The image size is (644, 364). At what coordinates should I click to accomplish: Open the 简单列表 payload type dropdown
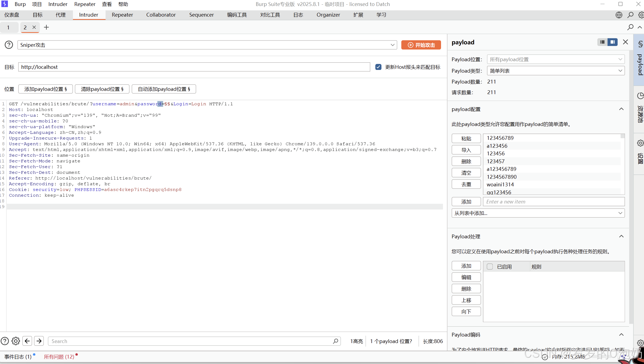click(556, 70)
